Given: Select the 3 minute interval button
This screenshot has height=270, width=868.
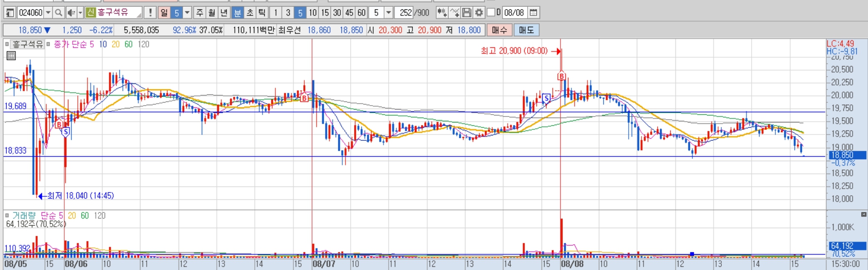Looking at the screenshot, I should (288, 12).
